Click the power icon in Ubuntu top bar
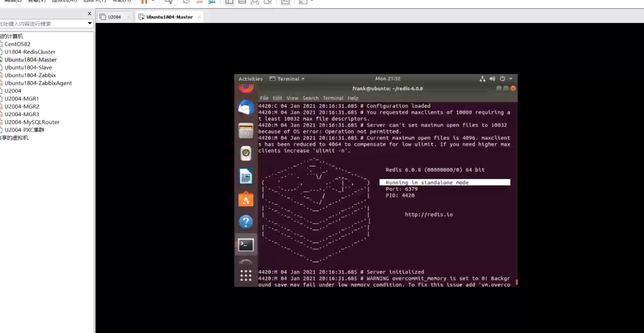644x333 pixels. pyautogui.click(x=502, y=79)
